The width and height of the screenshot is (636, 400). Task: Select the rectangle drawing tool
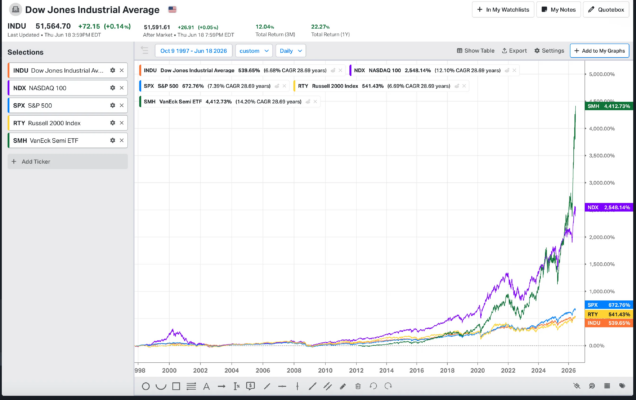point(176,386)
